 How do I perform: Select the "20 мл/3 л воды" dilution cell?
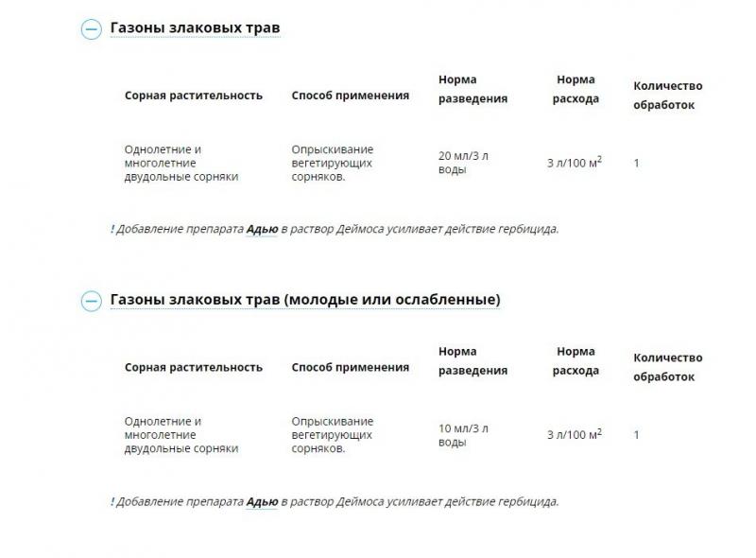463,163
